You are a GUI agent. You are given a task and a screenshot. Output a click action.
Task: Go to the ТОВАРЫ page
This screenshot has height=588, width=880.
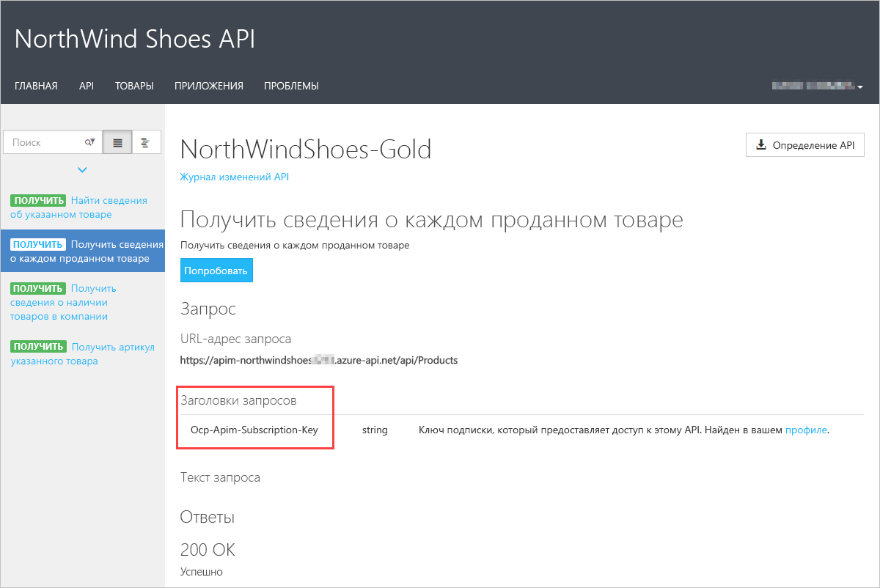(133, 86)
